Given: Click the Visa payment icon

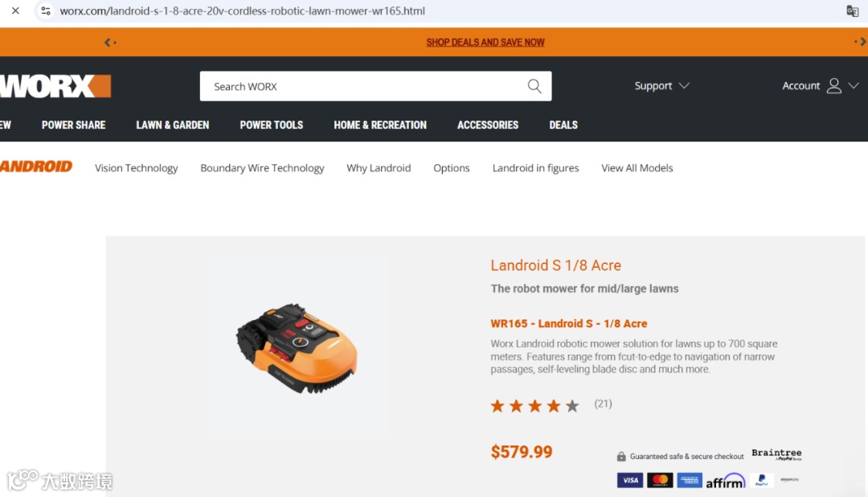Looking at the screenshot, I should 630,480.
